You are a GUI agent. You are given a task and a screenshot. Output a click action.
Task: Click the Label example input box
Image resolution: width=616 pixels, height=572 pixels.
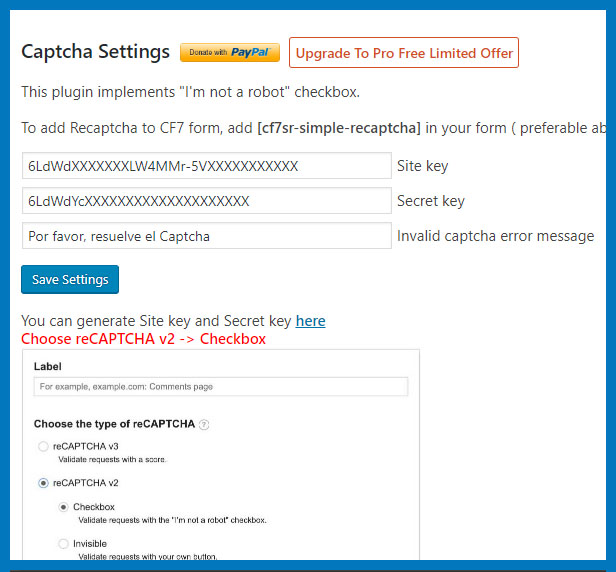[221, 387]
